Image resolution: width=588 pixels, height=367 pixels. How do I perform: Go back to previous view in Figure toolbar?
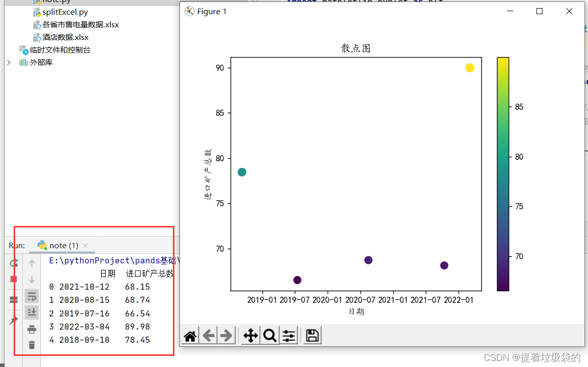208,336
